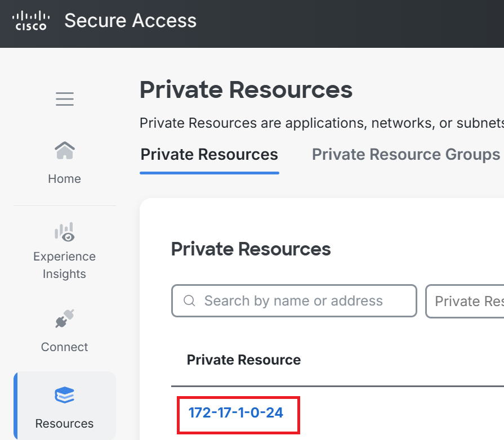This screenshot has height=440, width=504.
Task: Click the Cisco logo in header
Action: 31,21
